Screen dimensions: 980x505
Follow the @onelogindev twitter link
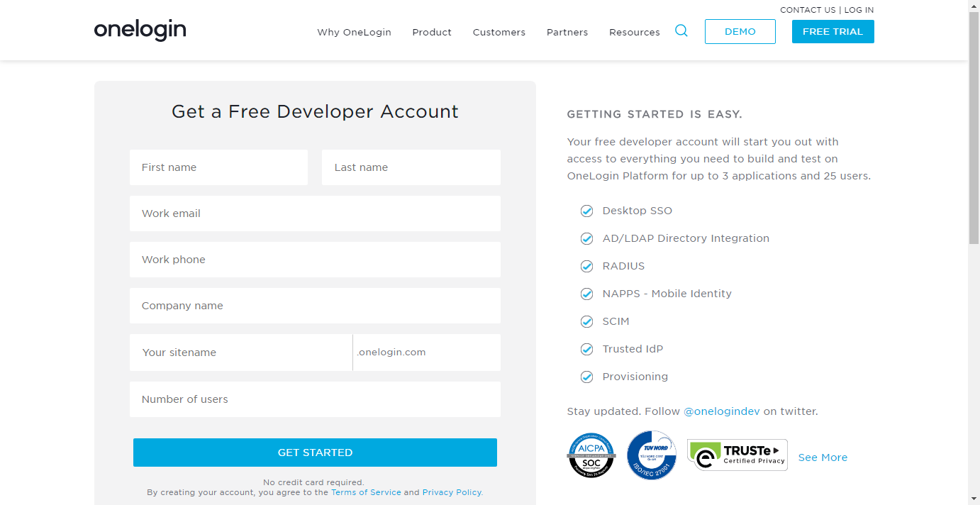tap(721, 411)
